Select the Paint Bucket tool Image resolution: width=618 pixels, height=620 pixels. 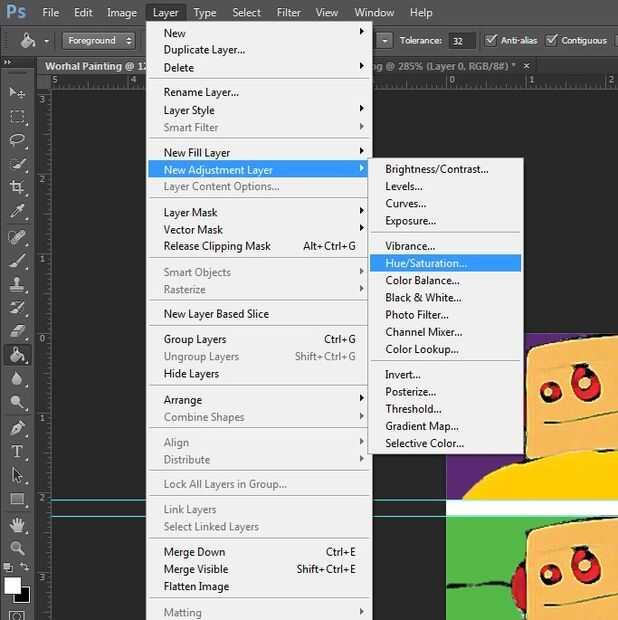pos(17,355)
